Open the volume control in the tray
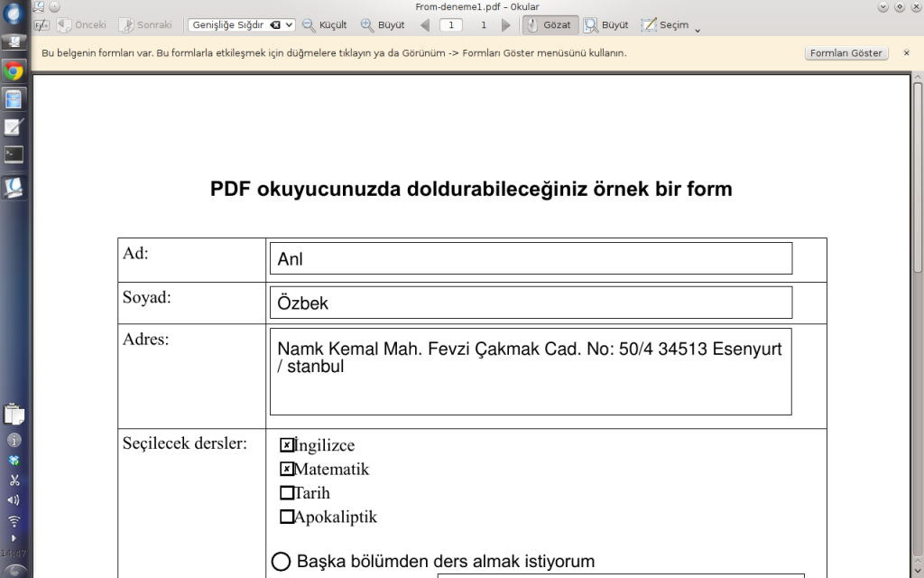924x578 pixels. tap(14, 500)
